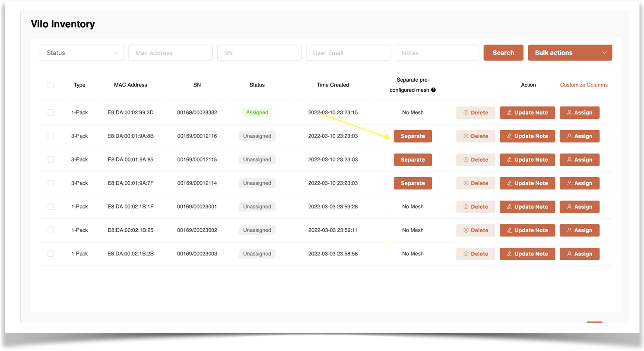Select MAC address E8:DA:00:01:9A:8B
Screen dimensions: 644x351
tap(130, 136)
